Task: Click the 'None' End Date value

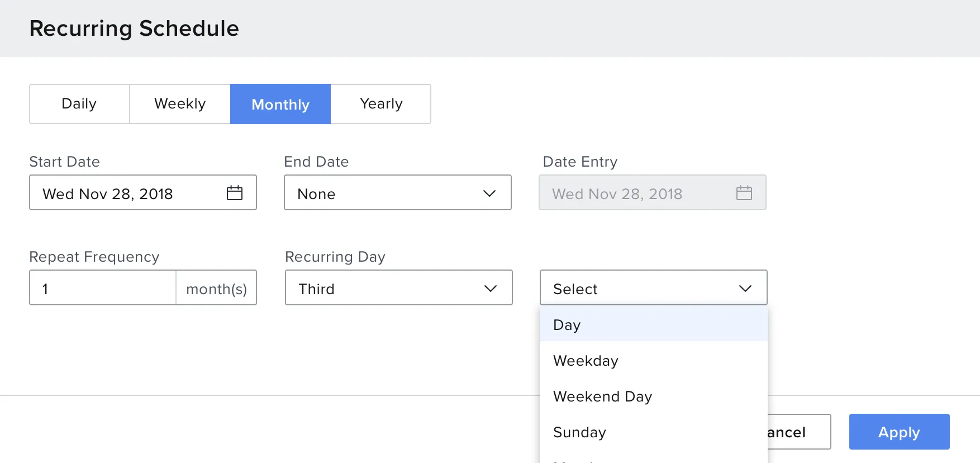Action: pos(380,193)
